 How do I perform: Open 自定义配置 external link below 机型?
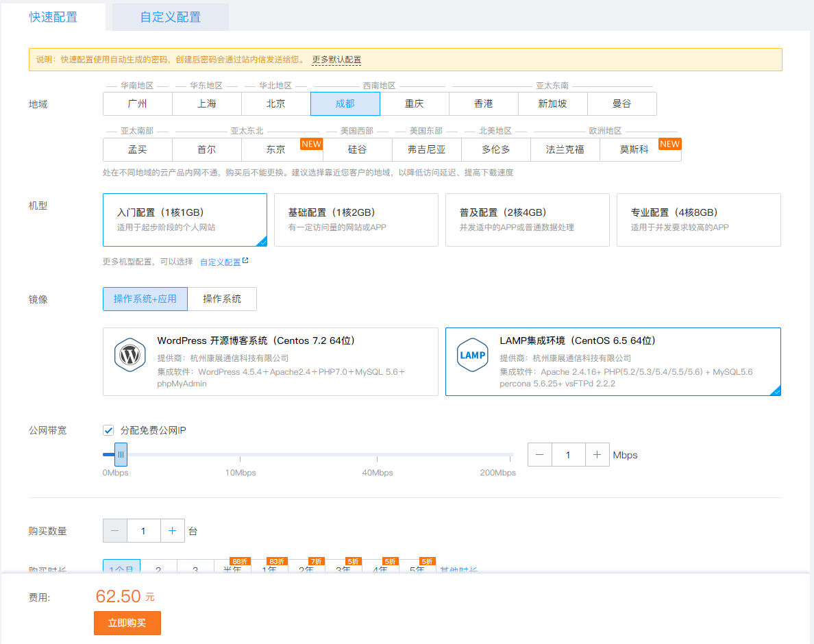[223, 262]
